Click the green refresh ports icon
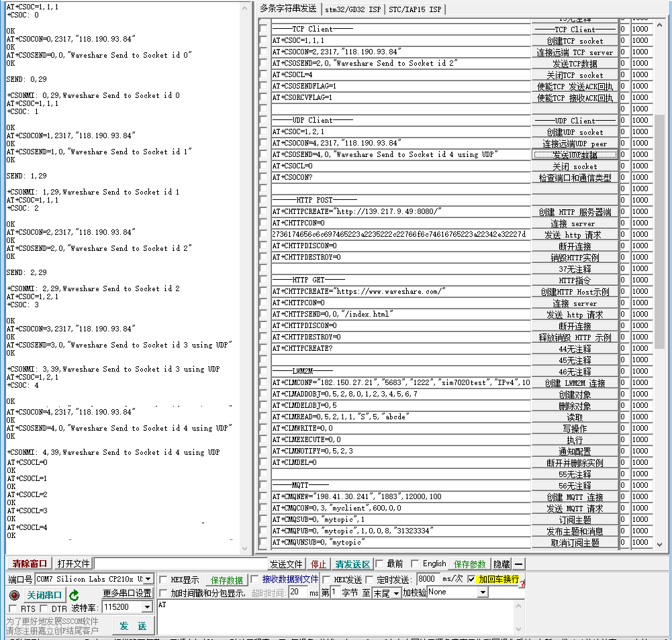Screen dimensions: 672x640 pyautogui.click(x=74, y=595)
